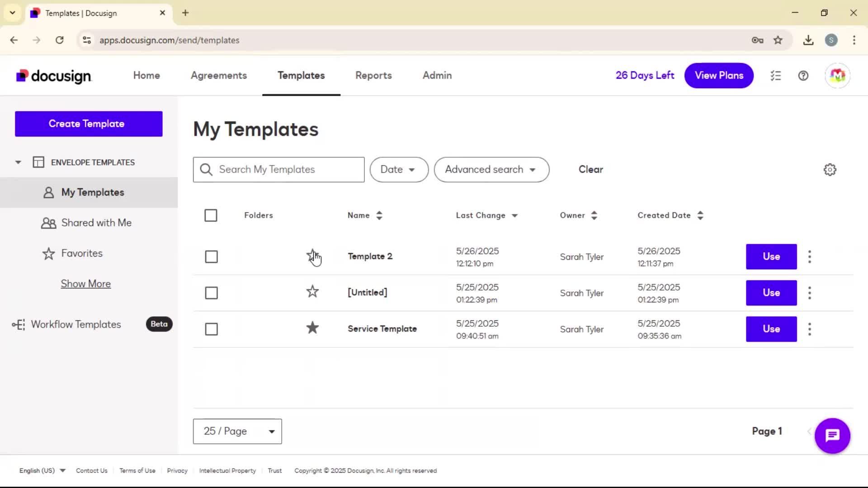Check the Service Template row checkbox
Viewport: 868px width, 488px height.
pyautogui.click(x=211, y=329)
